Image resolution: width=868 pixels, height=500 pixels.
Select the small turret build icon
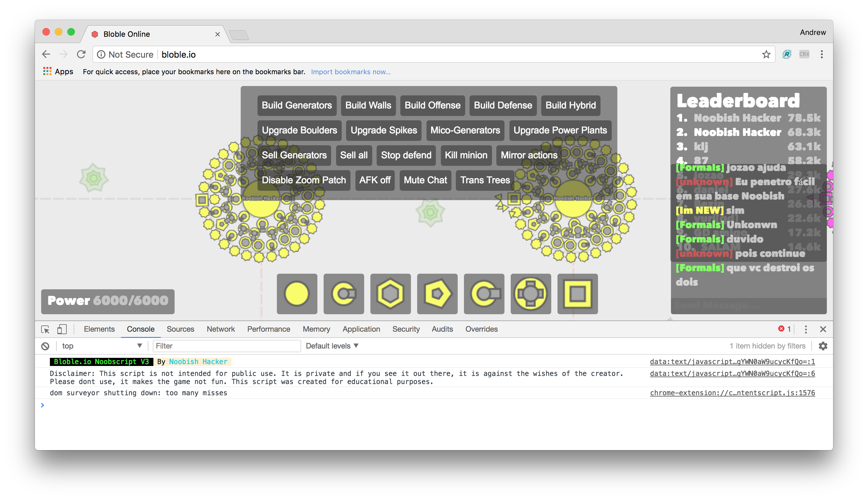[344, 294]
